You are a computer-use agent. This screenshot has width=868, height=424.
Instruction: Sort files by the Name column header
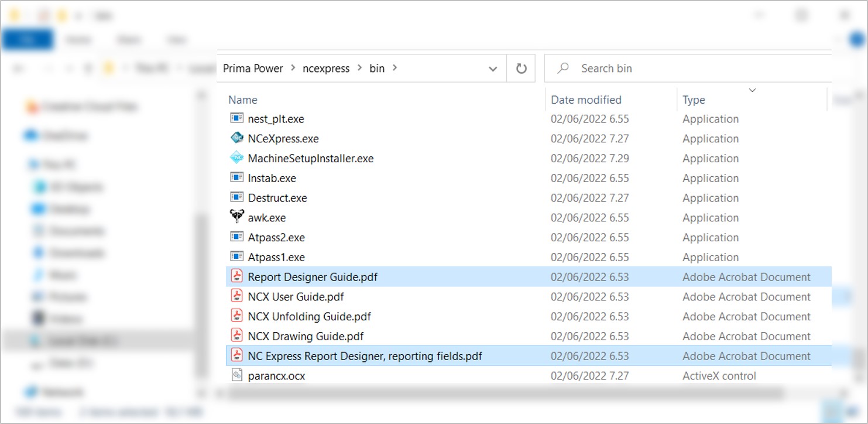pyautogui.click(x=243, y=100)
